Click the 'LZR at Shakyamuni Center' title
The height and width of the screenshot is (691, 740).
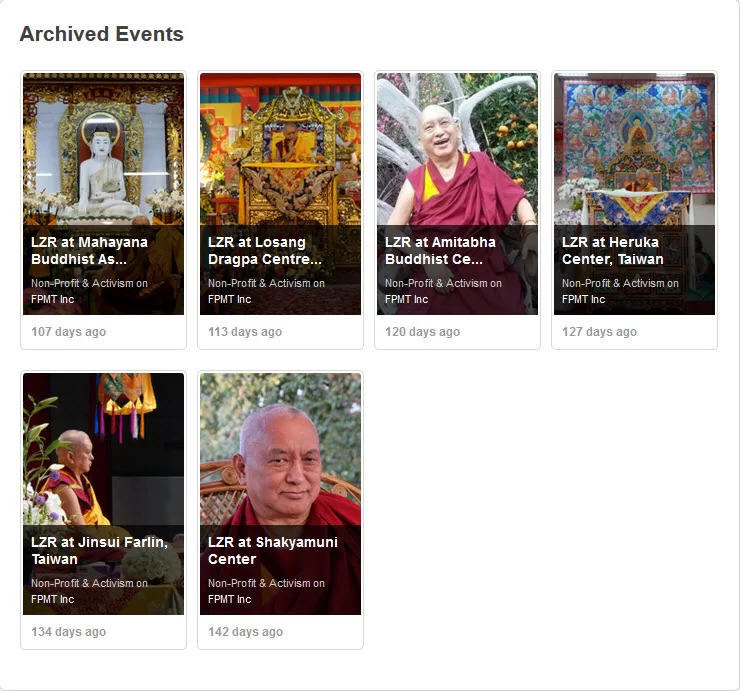273,550
